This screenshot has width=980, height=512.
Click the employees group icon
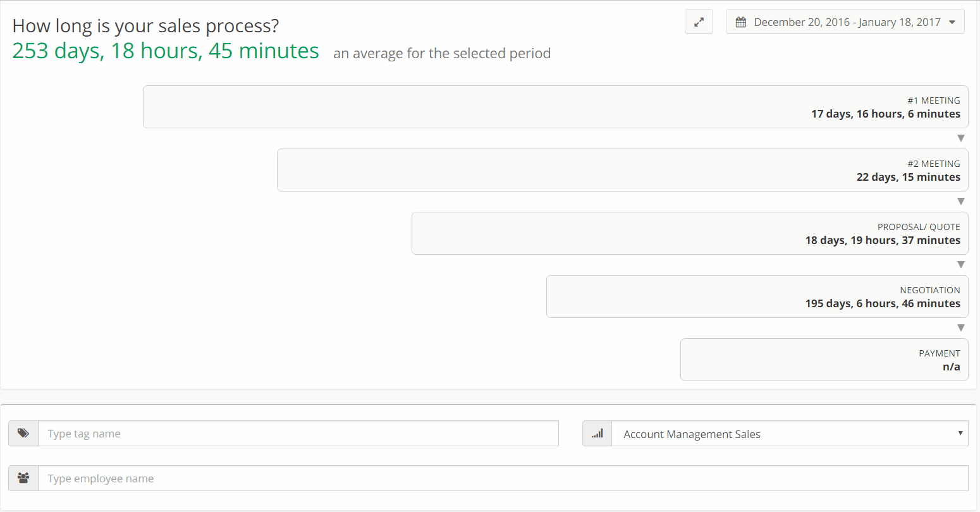(x=23, y=478)
